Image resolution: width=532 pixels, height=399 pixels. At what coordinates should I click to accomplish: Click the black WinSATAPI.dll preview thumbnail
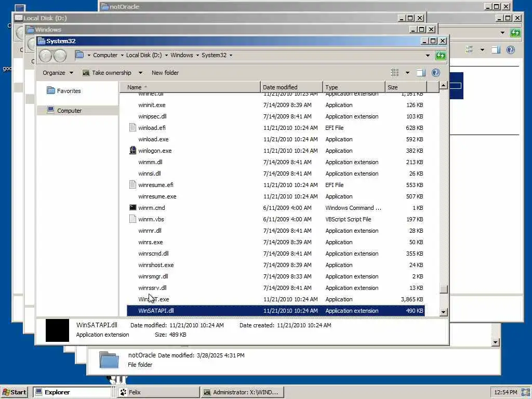click(57, 330)
